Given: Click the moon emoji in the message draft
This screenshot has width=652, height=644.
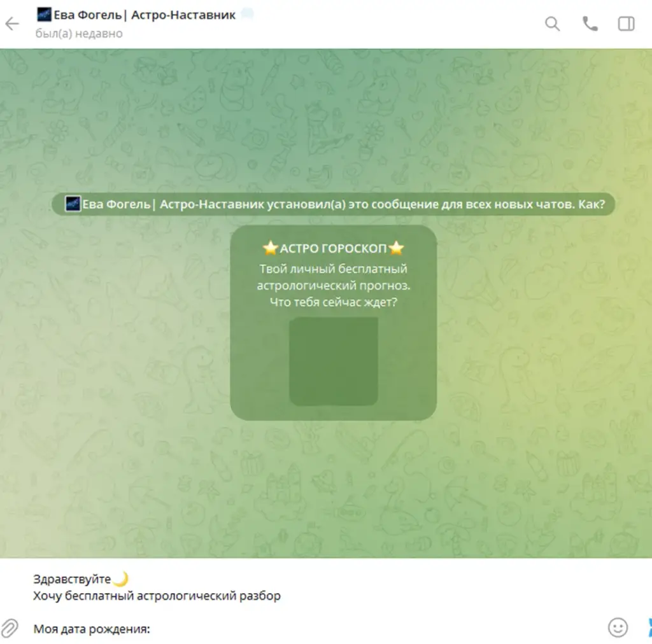Looking at the screenshot, I should coord(121,578).
